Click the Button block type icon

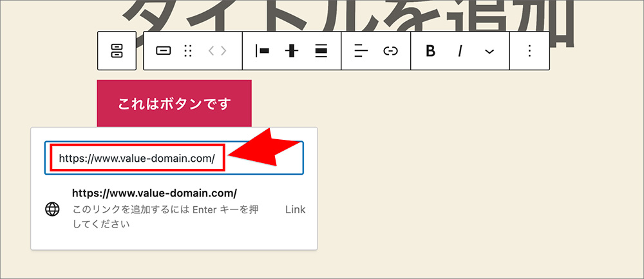164,51
